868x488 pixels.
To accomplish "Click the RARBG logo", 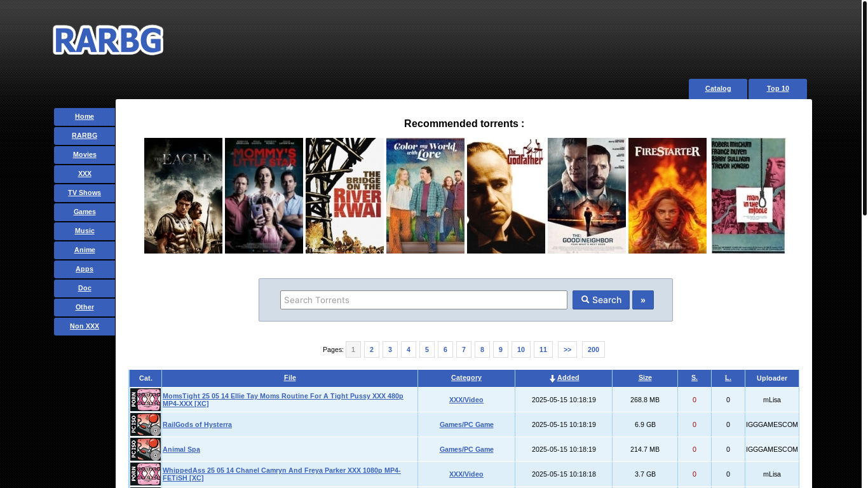I will tap(108, 40).
